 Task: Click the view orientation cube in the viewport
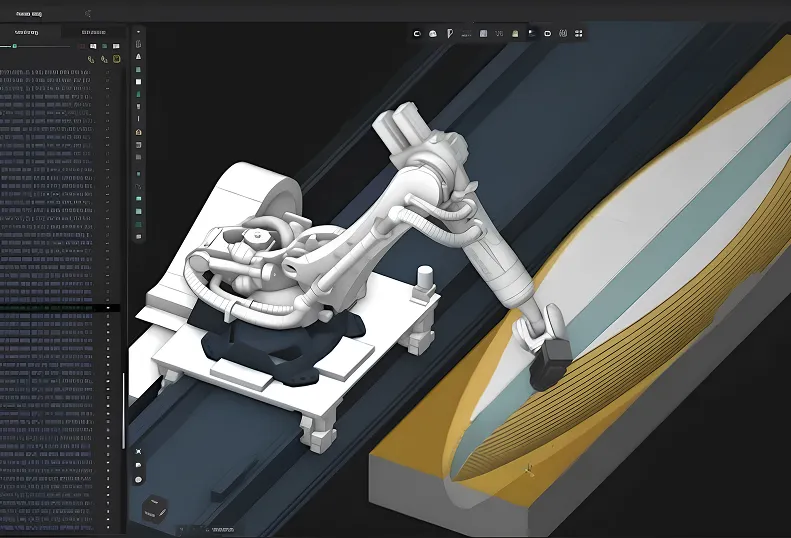(x=156, y=508)
